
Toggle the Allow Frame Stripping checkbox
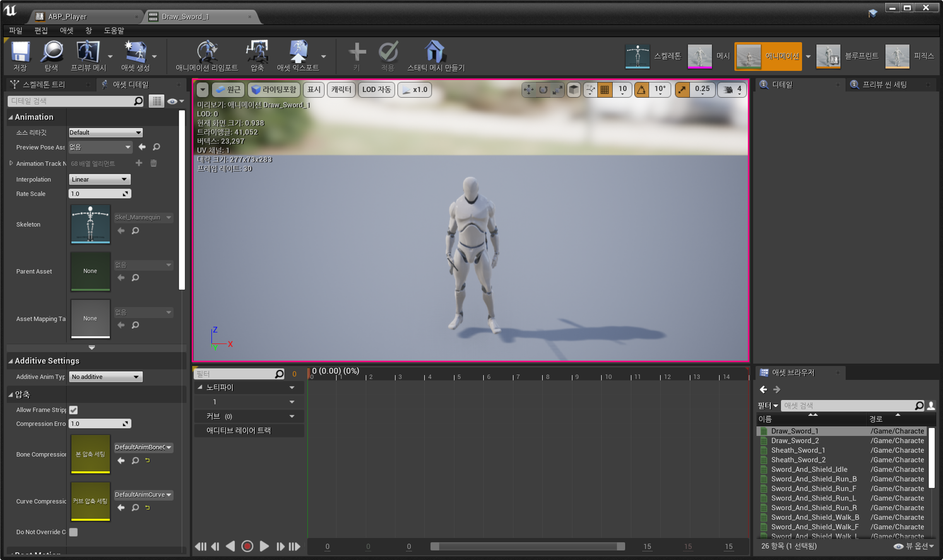click(73, 410)
